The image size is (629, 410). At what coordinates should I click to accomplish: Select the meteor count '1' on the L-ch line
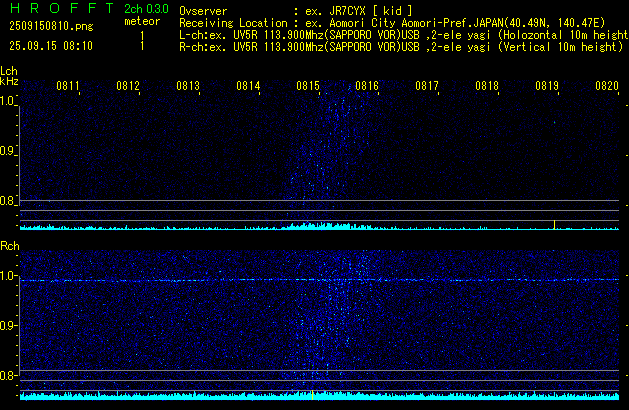(x=142, y=36)
